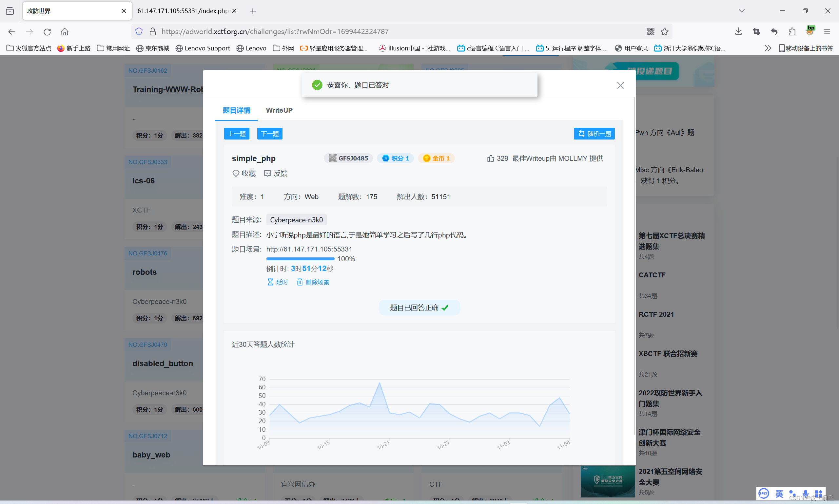Click the 下一题 button

click(x=270, y=134)
